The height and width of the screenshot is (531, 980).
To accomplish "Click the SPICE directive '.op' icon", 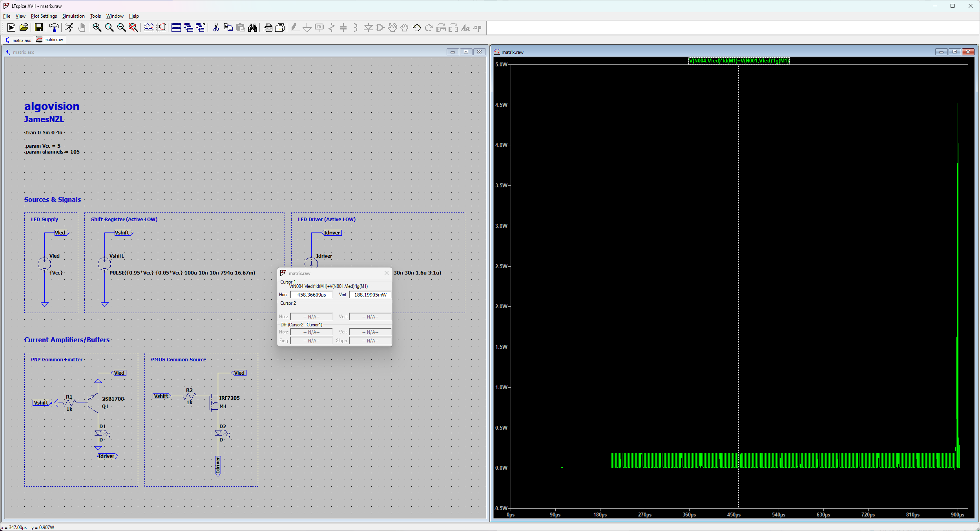I will [x=478, y=27].
